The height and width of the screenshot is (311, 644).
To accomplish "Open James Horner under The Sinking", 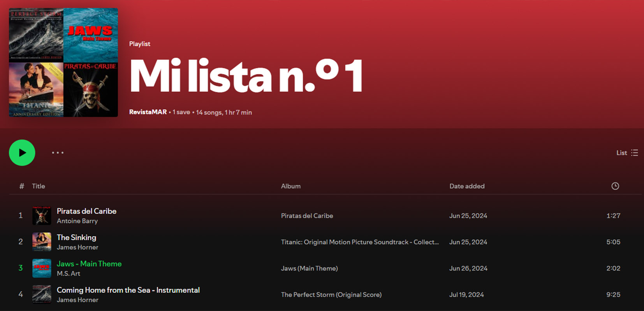I will pyautogui.click(x=77, y=247).
